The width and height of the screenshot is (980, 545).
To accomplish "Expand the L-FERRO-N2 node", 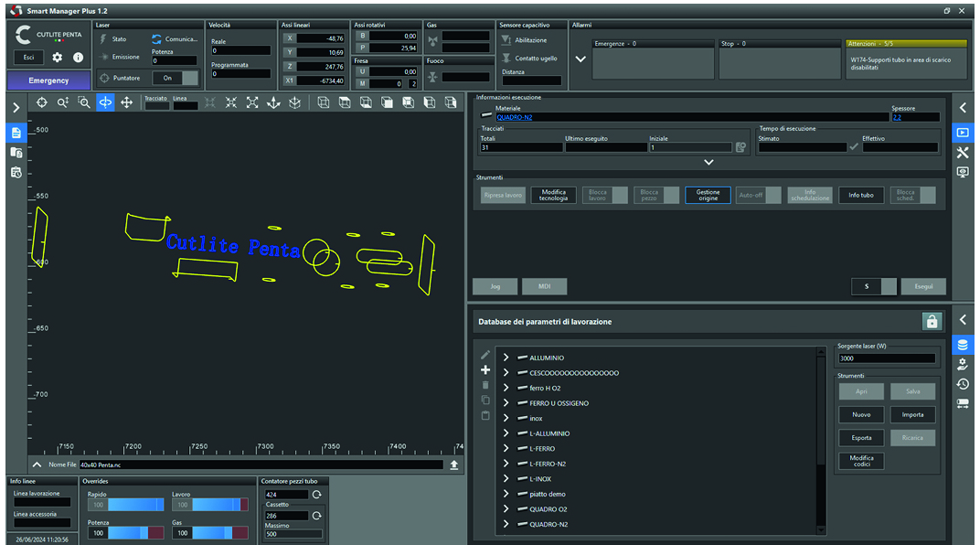I will 506,464.
